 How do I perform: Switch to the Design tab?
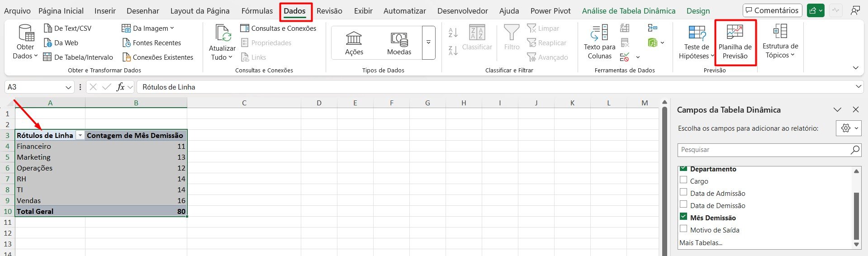click(698, 11)
